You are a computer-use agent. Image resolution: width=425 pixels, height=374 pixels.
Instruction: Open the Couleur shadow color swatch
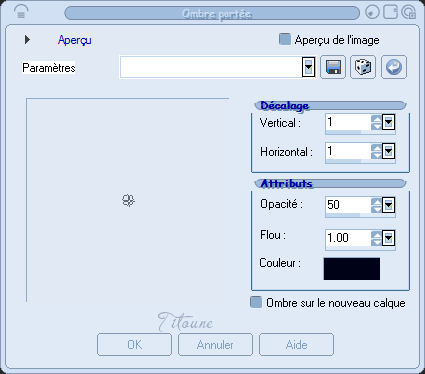[352, 269]
